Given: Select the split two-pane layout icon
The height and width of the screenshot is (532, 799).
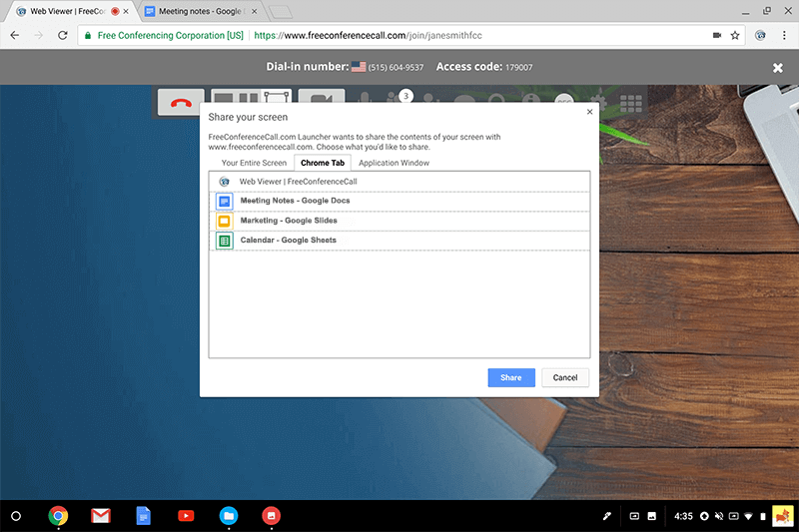Looking at the screenshot, I should tap(249, 97).
